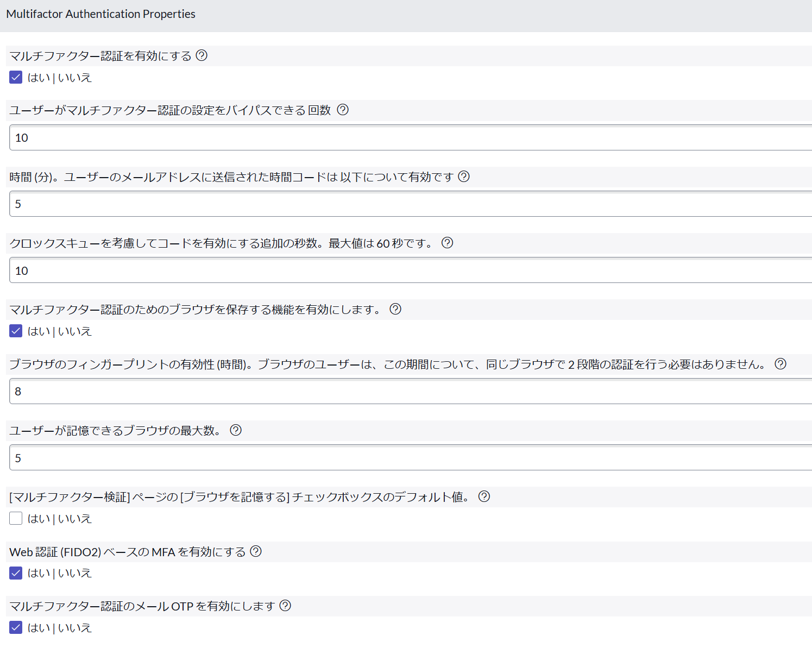The image size is (812, 648).
Task: Open help for ブラウザを記憶する checkbox default
Action: [x=484, y=496]
